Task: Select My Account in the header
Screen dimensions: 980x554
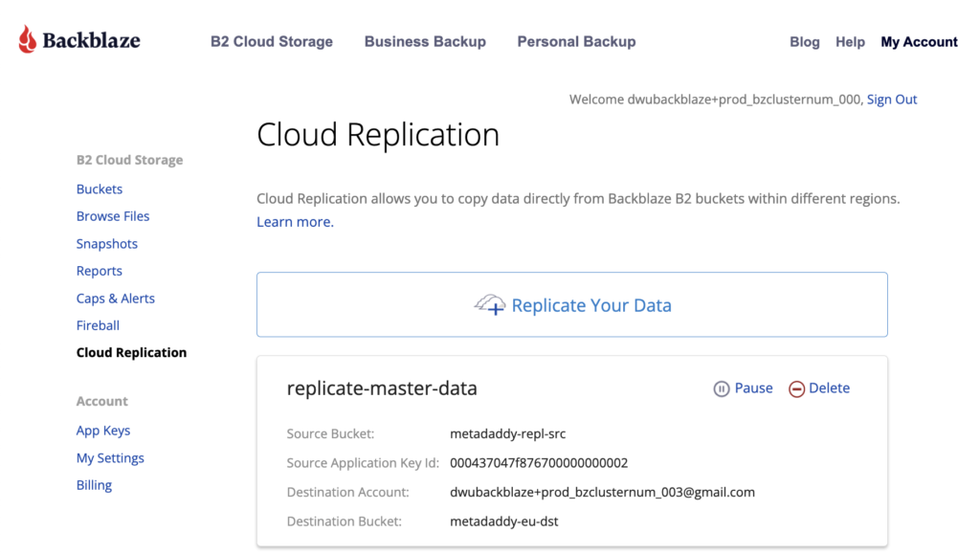Action: (x=919, y=42)
